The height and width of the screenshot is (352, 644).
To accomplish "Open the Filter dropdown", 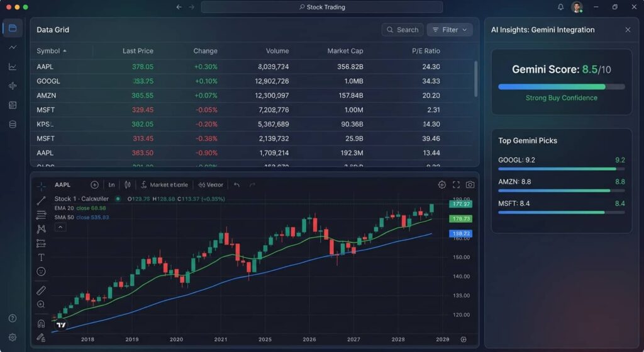I will [x=450, y=30].
